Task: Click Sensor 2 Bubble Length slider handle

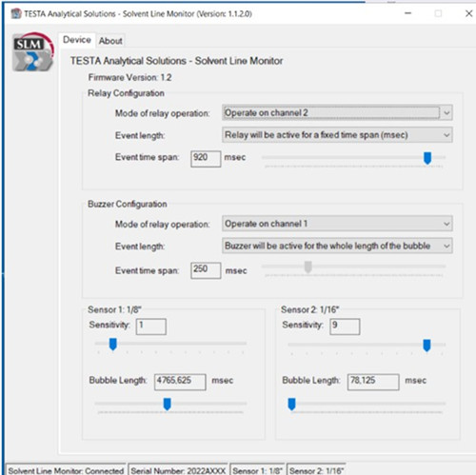Action: pos(291,405)
